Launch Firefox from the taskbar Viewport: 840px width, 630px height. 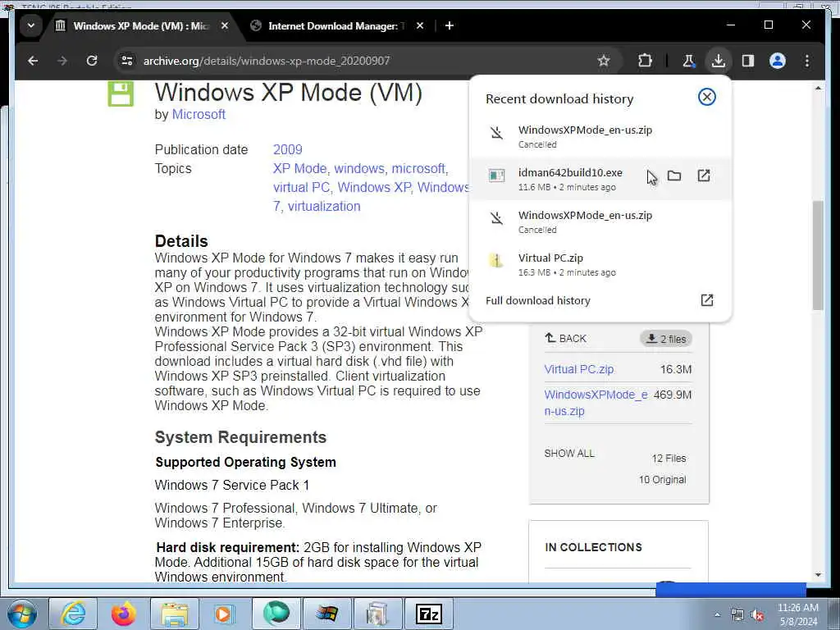click(x=123, y=614)
